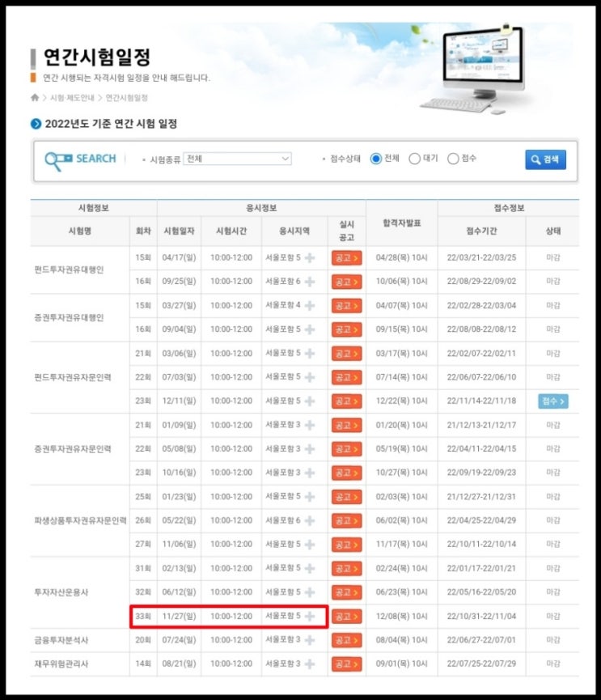Click 12/08(목) 10시 result date
Viewport: 601px width, 700px height.
point(401,617)
